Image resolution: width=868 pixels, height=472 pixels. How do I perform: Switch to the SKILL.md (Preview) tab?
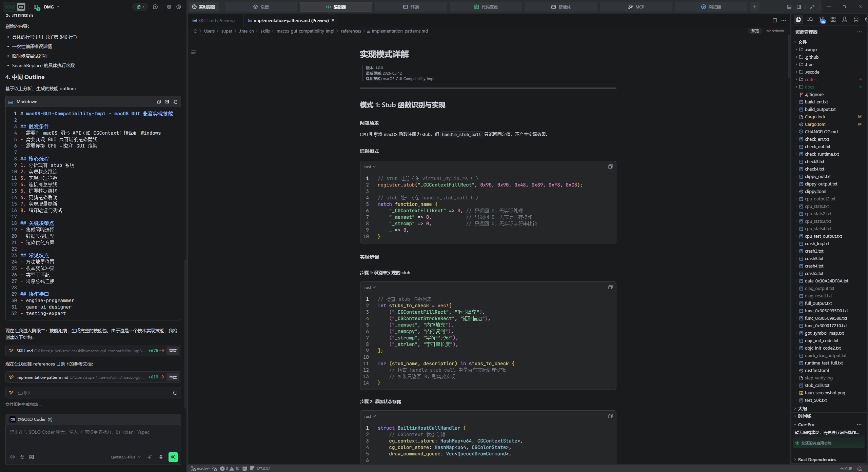(216, 20)
